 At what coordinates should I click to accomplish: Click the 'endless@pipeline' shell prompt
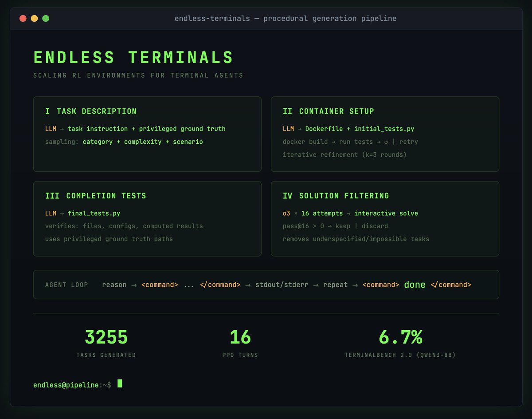[x=66, y=385]
